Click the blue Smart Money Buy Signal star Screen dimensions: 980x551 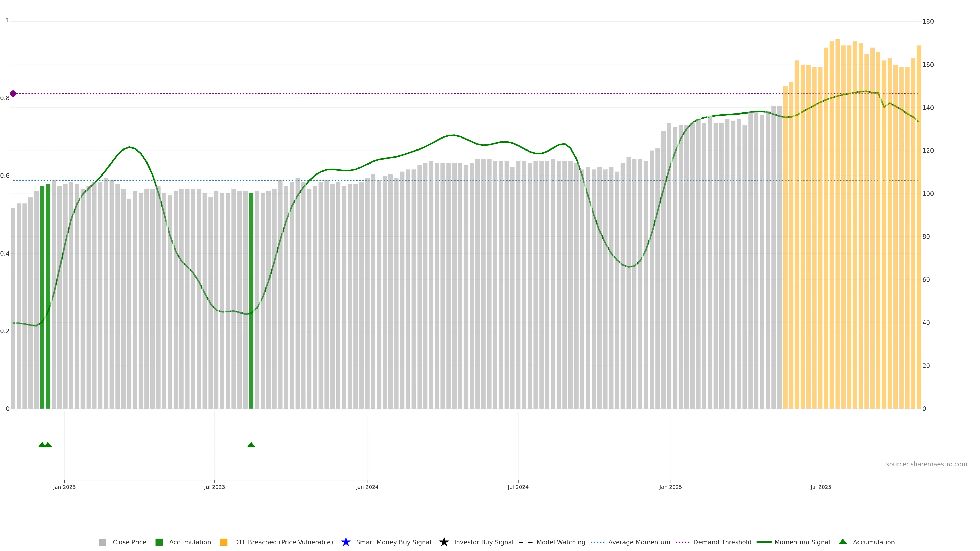point(346,542)
